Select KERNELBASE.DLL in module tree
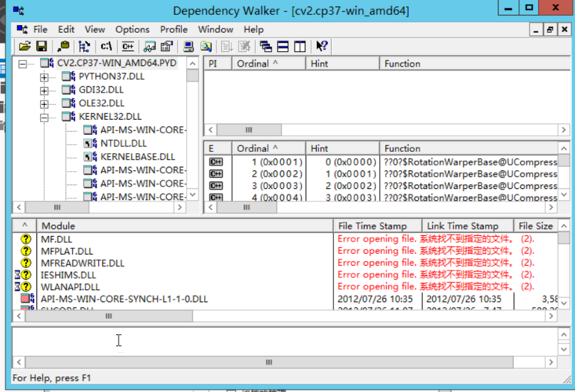Viewport: 575px width, 392px height. pyautogui.click(x=137, y=157)
